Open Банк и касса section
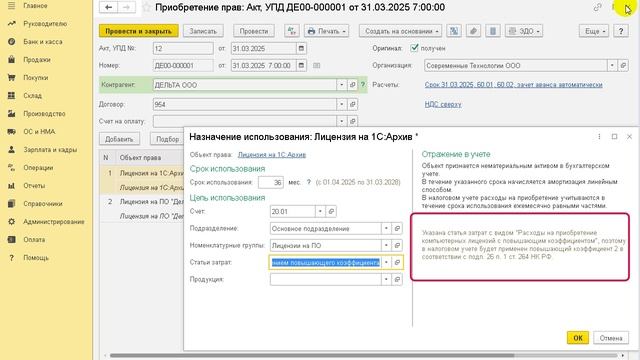Screen dimensions: 640x360 pyautogui.click(x=42, y=42)
